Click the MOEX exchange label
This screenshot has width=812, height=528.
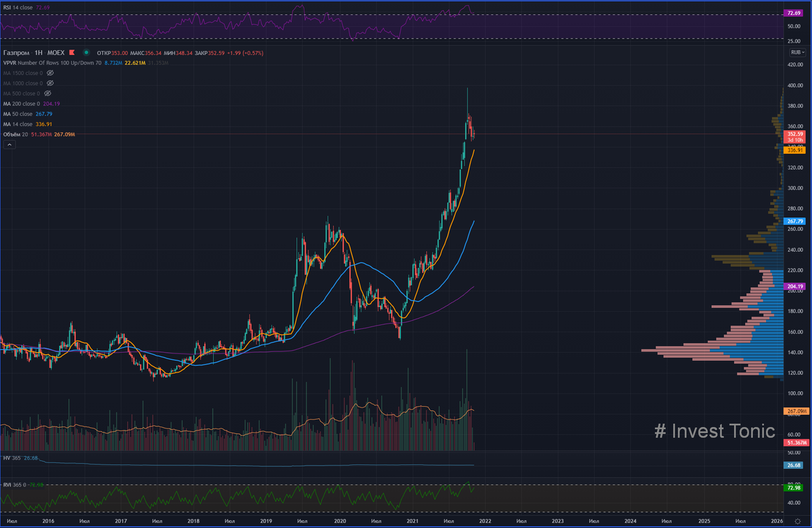pos(55,52)
